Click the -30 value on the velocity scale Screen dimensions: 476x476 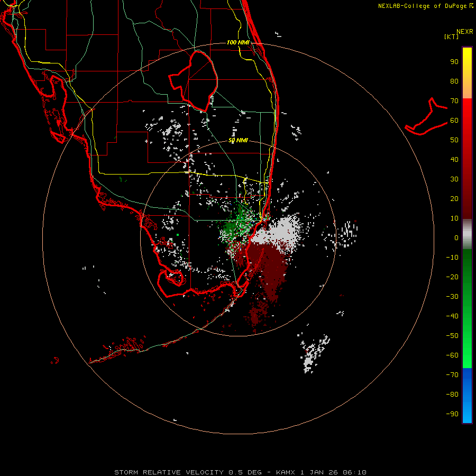click(452, 297)
